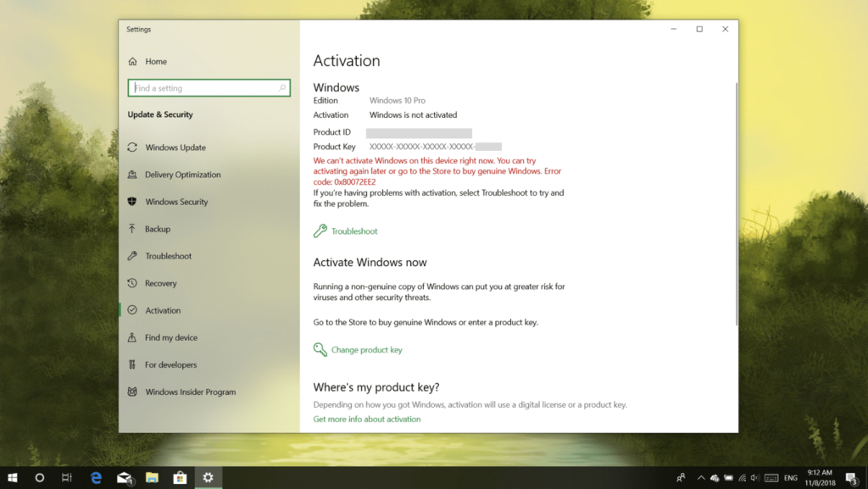Click the green key icon
The image size is (868, 489).
(320, 349)
